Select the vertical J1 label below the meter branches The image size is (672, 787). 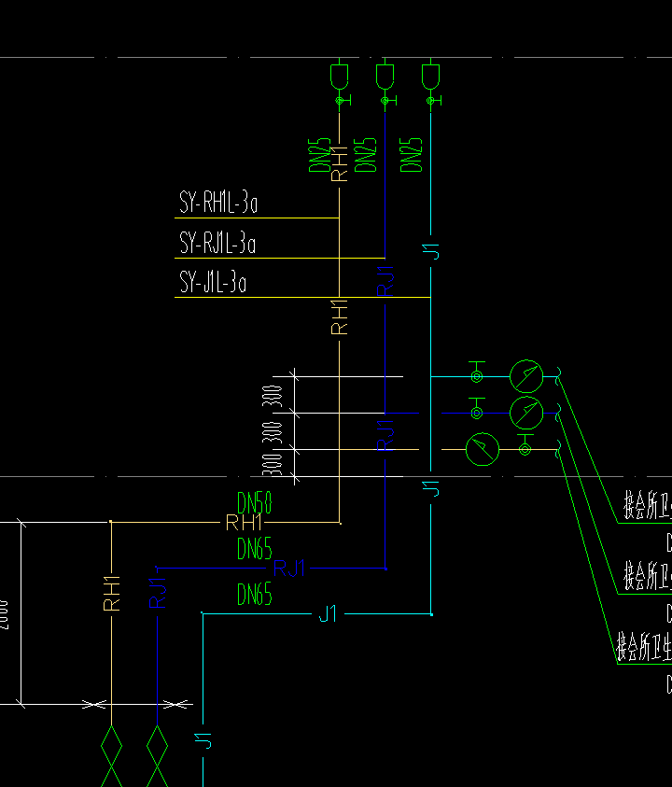[x=431, y=488]
